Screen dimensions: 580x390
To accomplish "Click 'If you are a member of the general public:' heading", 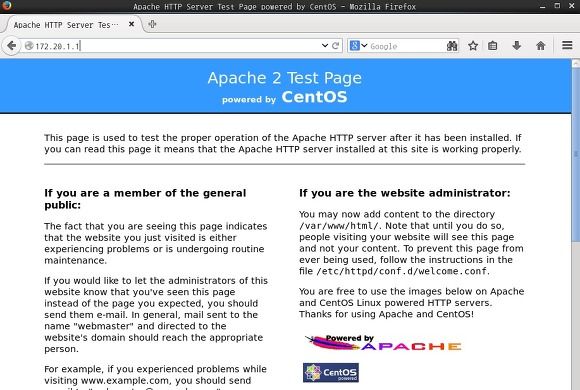I will [145, 199].
